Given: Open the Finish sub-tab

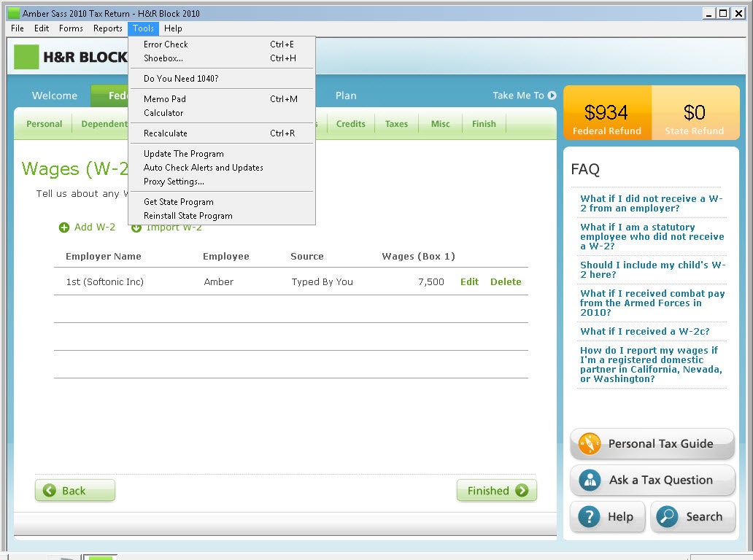Looking at the screenshot, I should click(484, 124).
